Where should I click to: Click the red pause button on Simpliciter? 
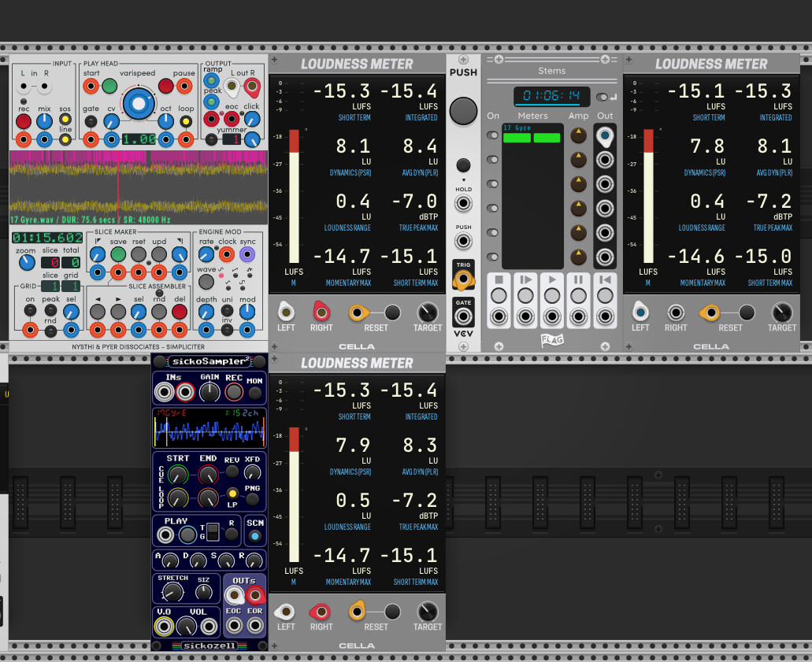[165, 86]
